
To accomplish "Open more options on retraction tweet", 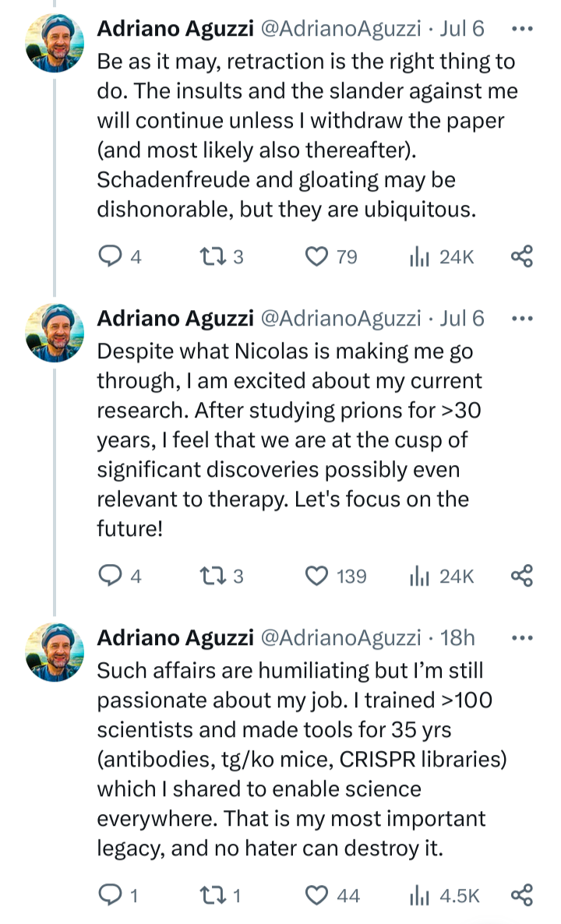I will coord(520,29).
